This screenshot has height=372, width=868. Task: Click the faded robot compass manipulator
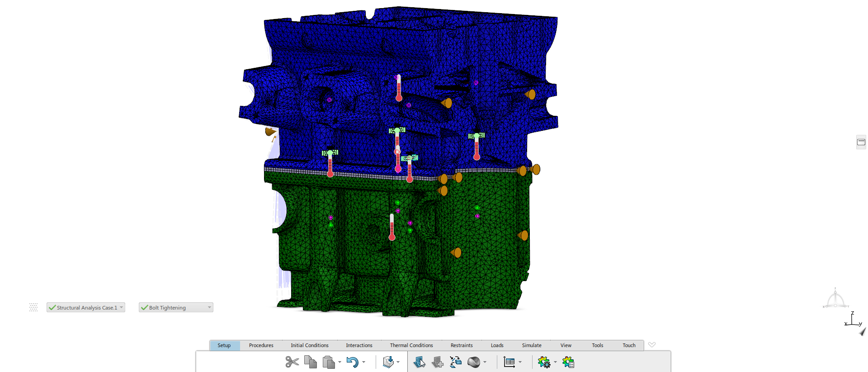pyautogui.click(x=835, y=299)
